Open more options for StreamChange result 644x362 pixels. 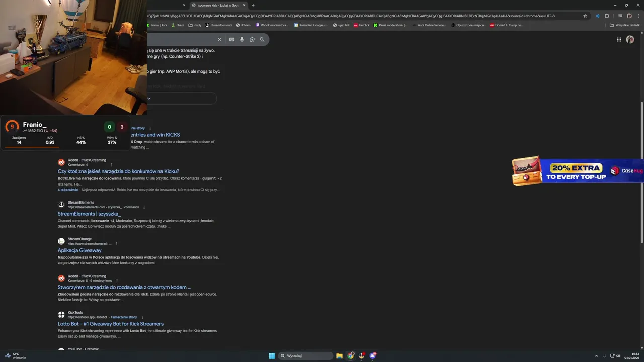pos(117,244)
